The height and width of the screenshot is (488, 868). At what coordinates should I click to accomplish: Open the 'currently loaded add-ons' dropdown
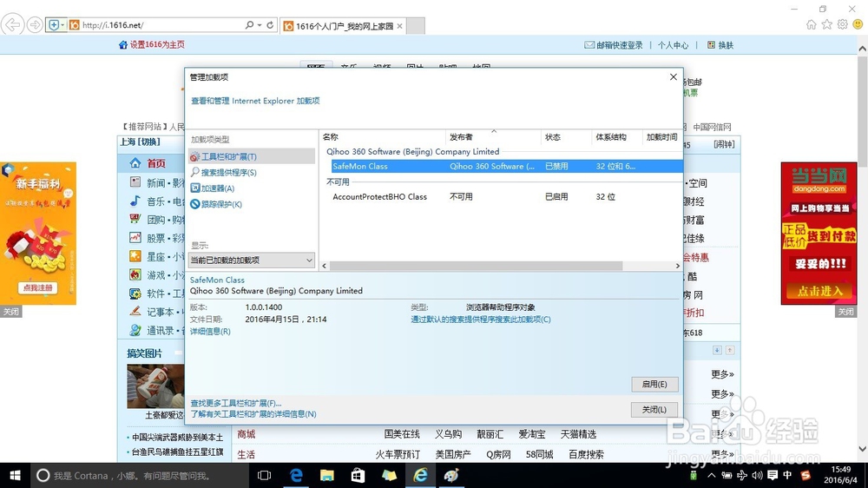[x=252, y=260]
